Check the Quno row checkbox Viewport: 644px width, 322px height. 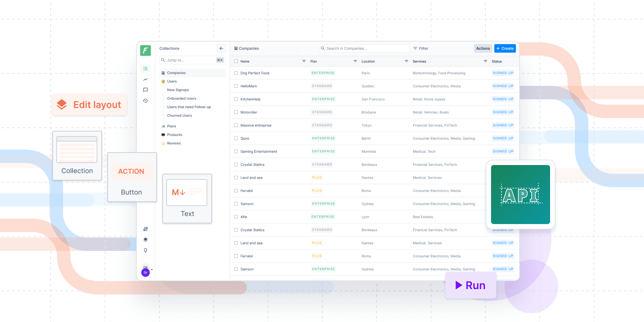236,139
